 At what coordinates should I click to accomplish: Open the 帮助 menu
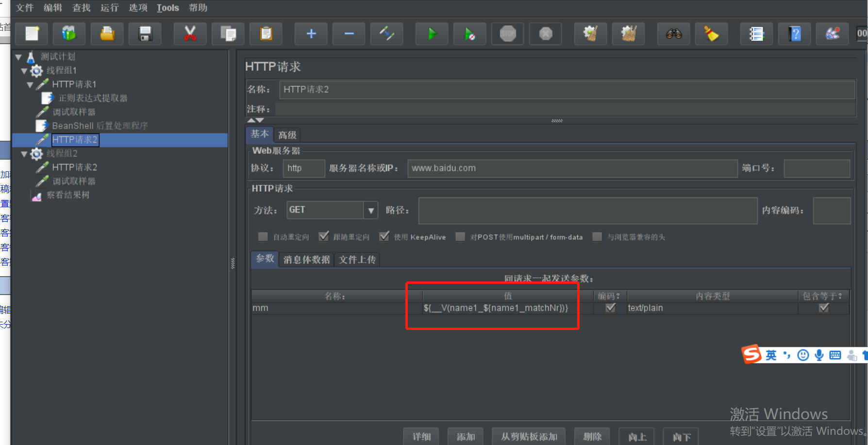coord(198,8)
